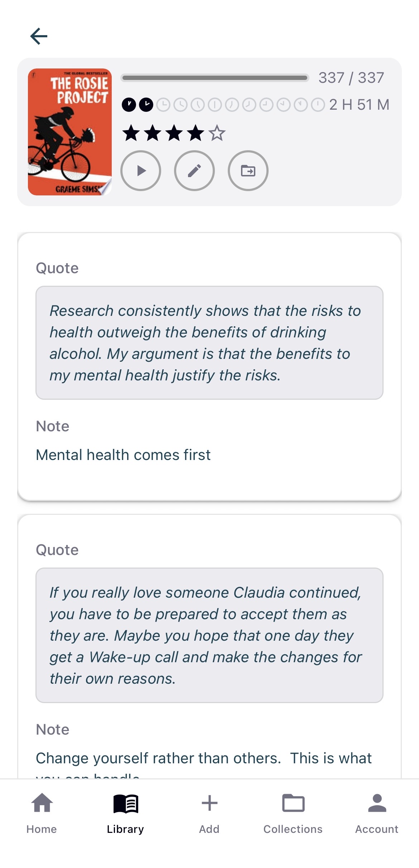419x868 pixels.
Task: Set rating to the fifth empty star
Action: click(217, 133)
